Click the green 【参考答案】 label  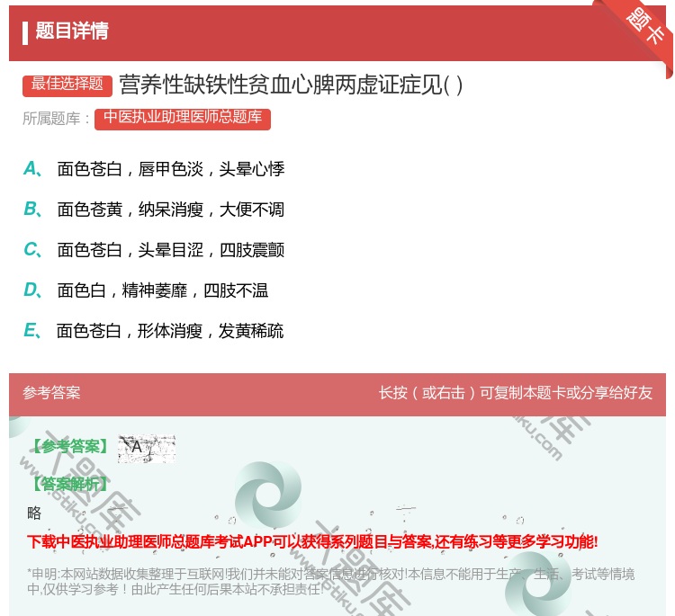pyautogui.click(x=68, y=447)
